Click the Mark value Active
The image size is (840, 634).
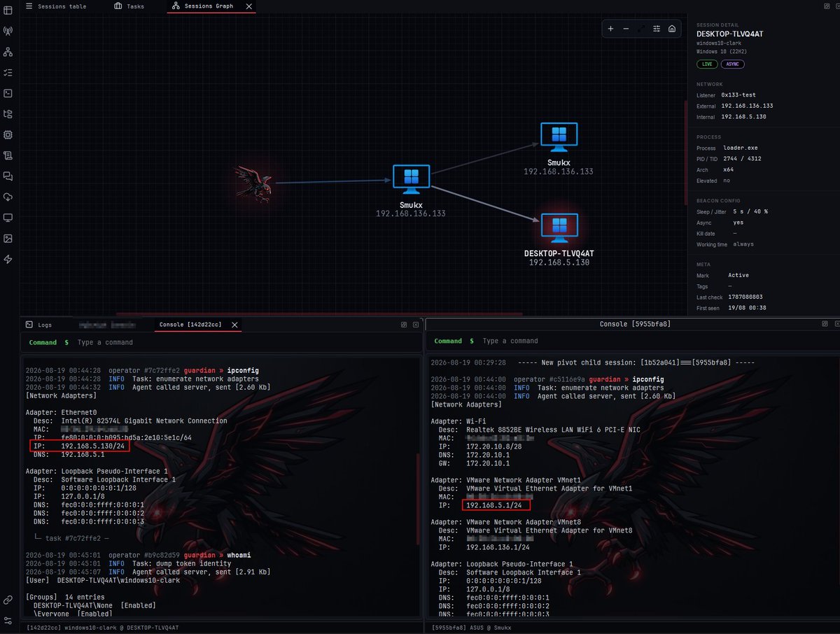[738, 276]
